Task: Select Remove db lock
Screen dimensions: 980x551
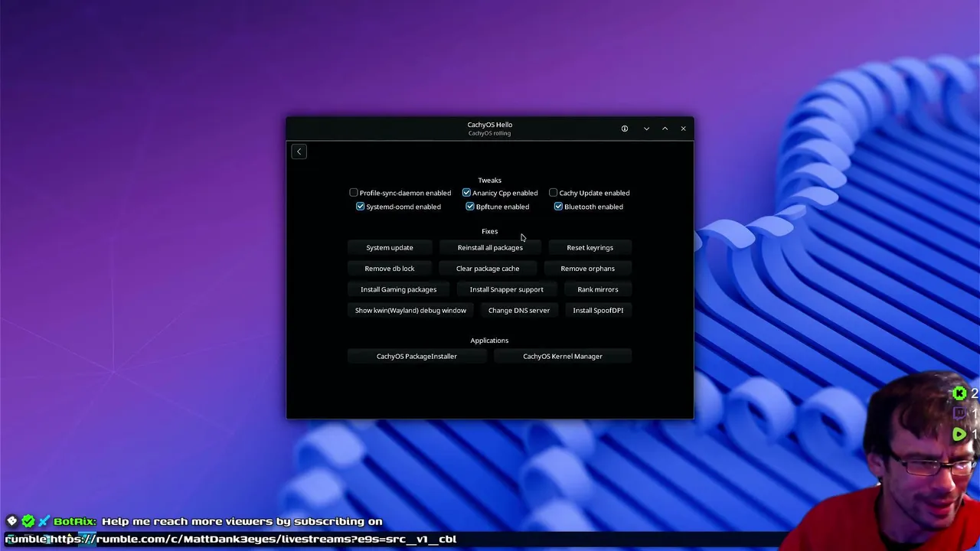Action: pyautogui.click(x=390, y=269)
